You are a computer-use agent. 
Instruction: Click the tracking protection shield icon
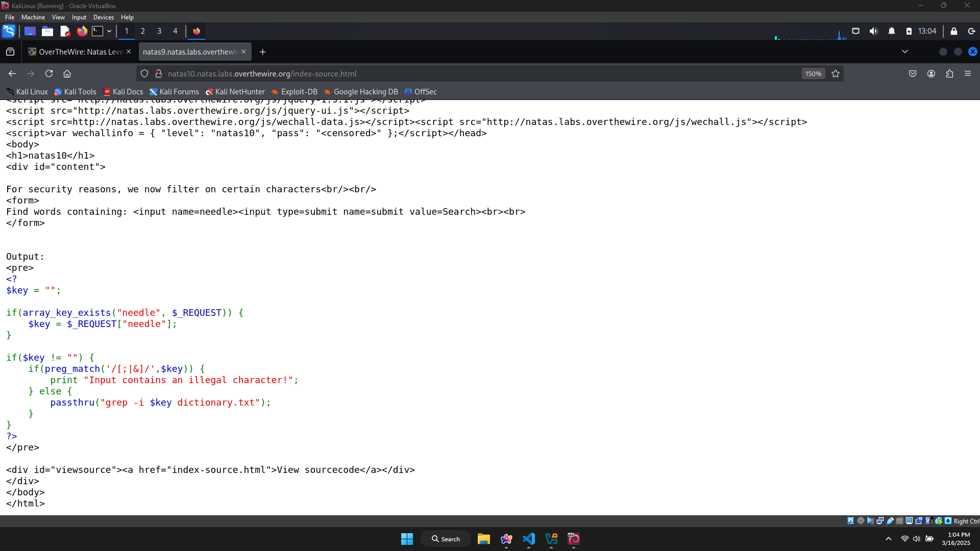pos(144,74)
